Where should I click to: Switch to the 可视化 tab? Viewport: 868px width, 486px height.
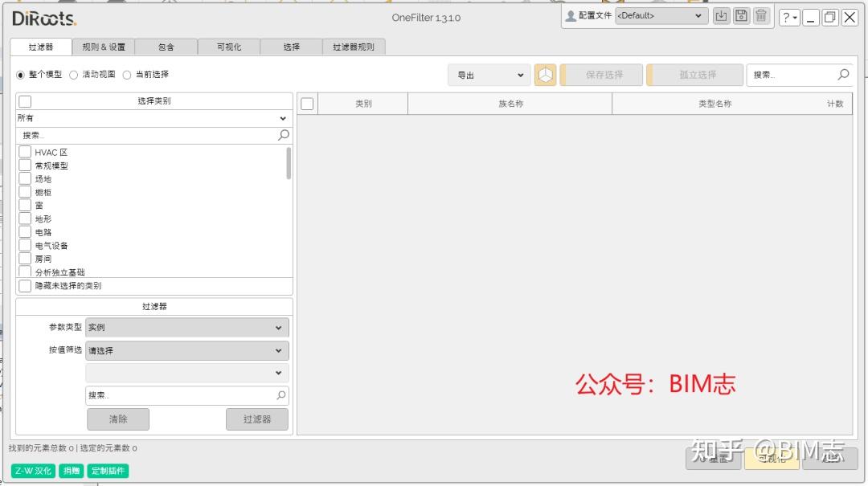click(228, 46)
